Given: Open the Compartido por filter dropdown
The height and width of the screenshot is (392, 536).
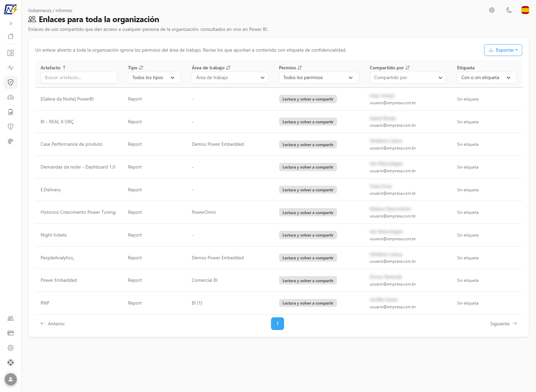Looking at the screenshot, I should [x=408, y=77].
